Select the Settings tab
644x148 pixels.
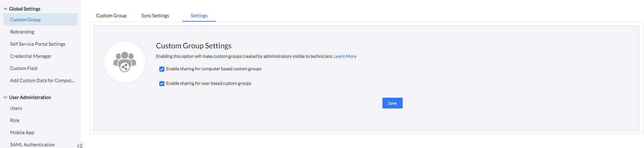click(199, 16)
